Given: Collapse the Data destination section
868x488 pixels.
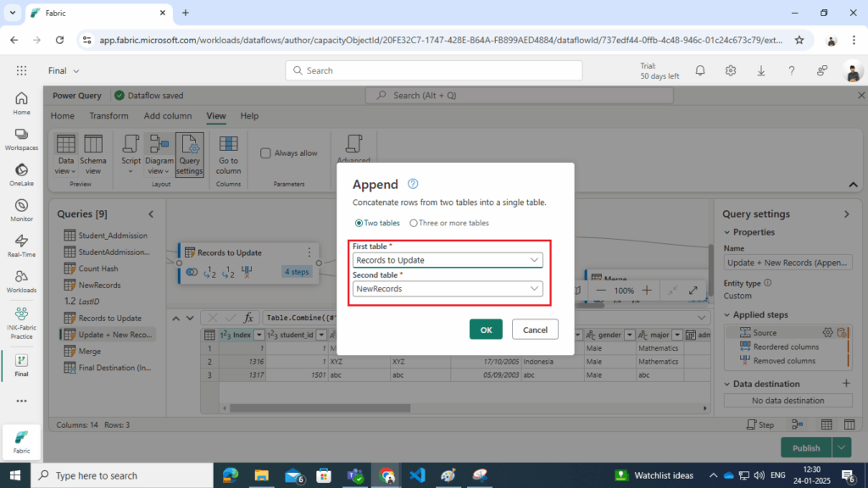Looking at the screenshot, I should (726, 384).
